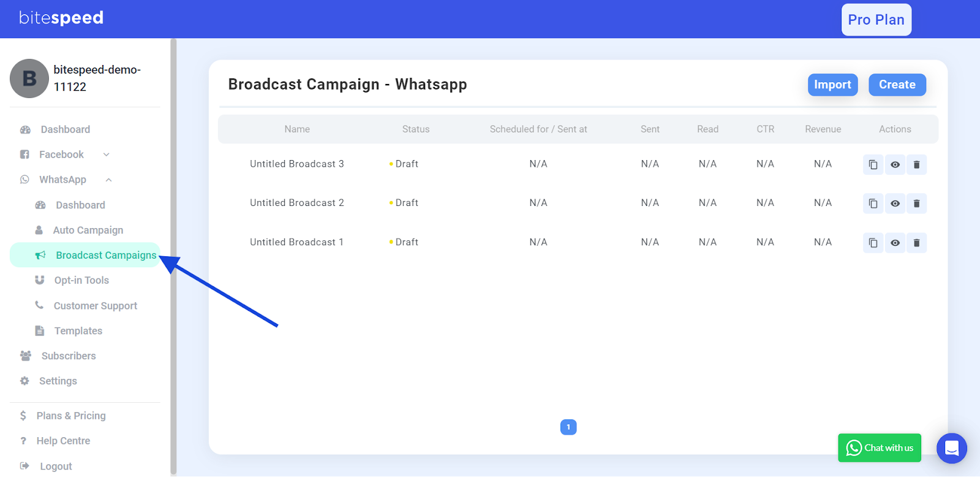Duplicate Untitled Broadcast 2 with copy icon
The image size is (980, 477).
[x=873, y=204]
